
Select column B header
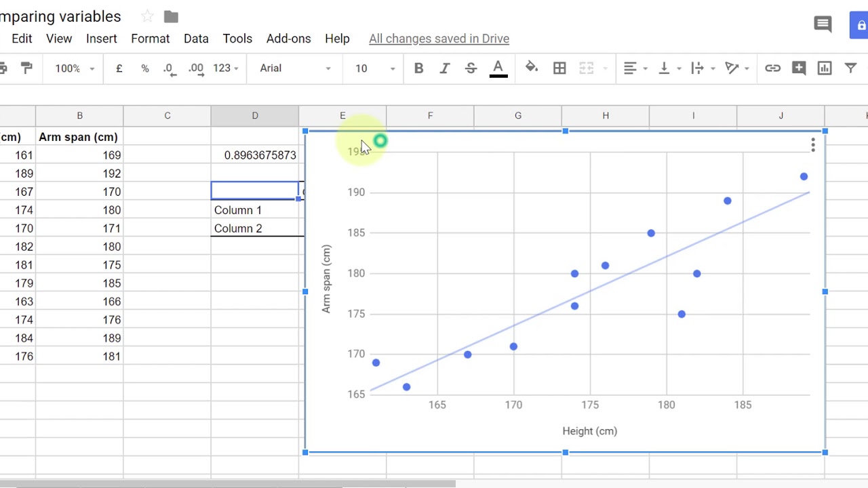79,116
